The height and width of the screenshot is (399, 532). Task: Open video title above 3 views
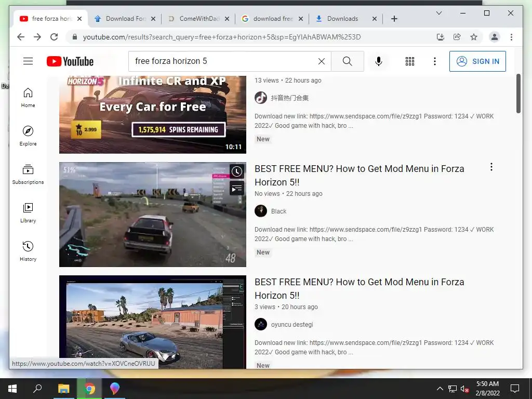click(x=360, y=289)
